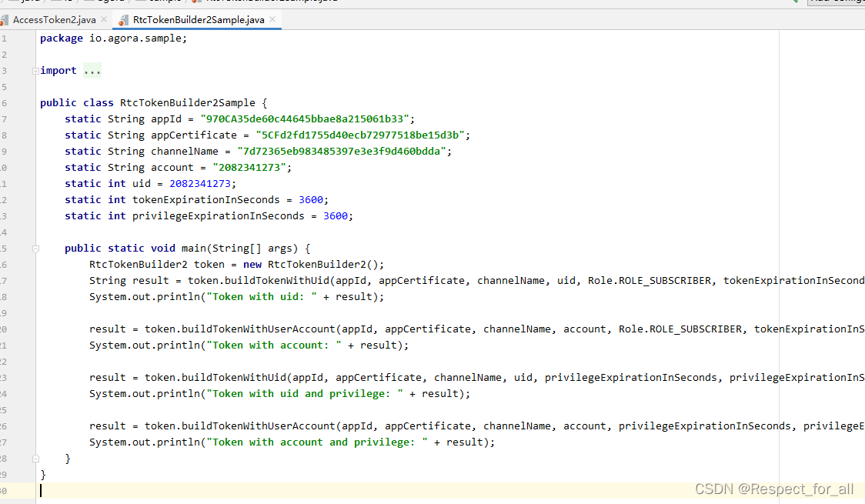
Task: Click the java package icon in the breadcrumb
Action: 17,2
